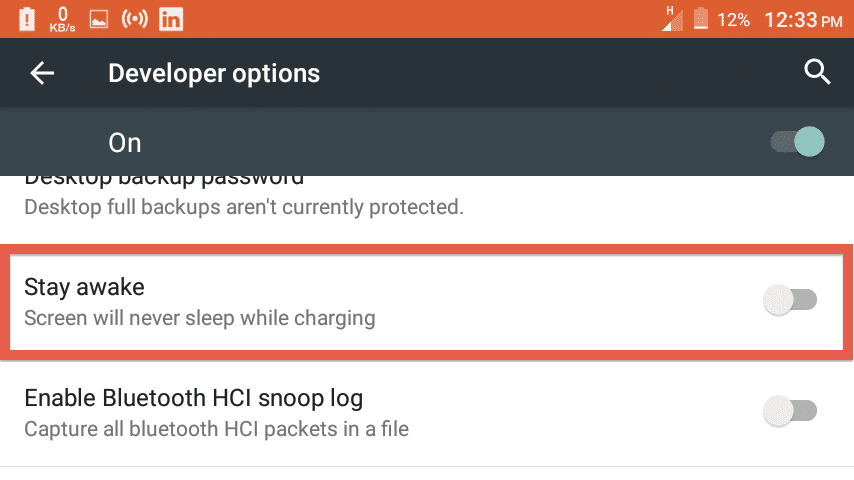Tap the On label in master row
Image resolution: width=854 pixels, height=480 pixels.
125,143
